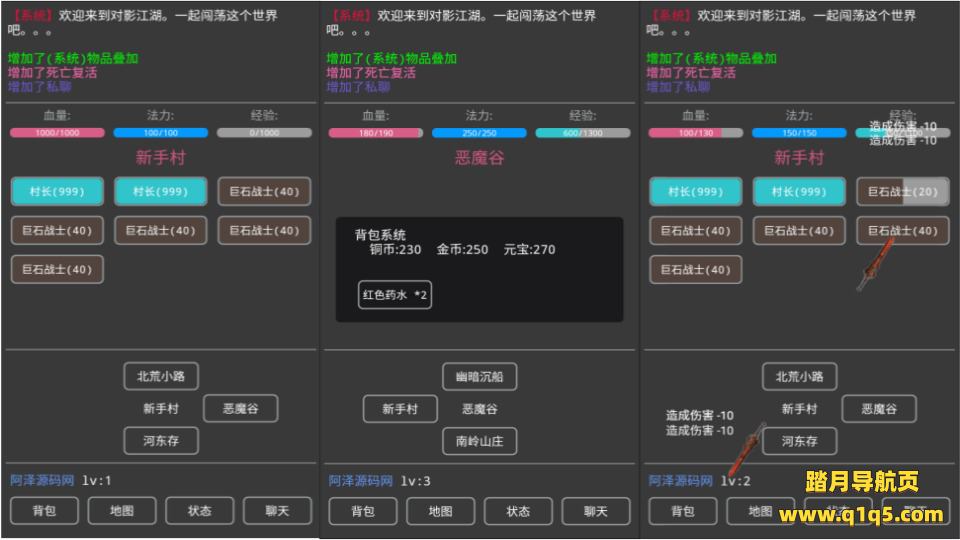Click the 背包系统 currency panel title

(x=381, y=235)
